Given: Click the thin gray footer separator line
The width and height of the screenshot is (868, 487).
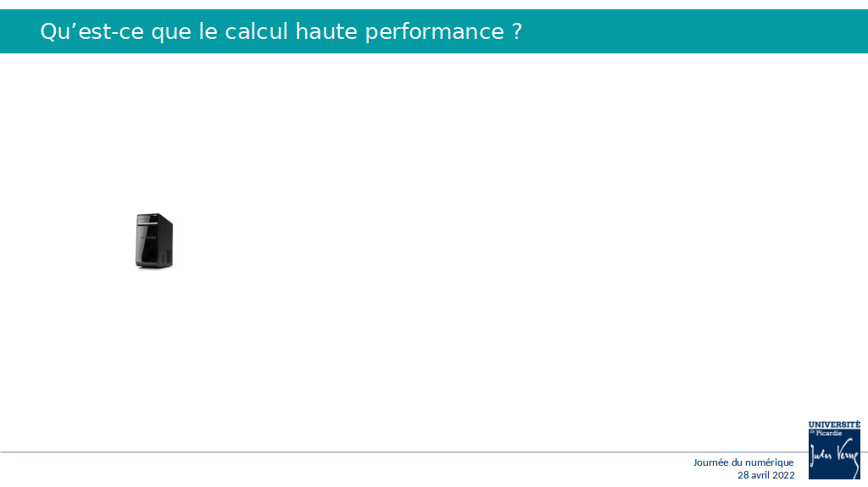Looking at the screenshot, I should pyautogui.click(x=403, y=452).
